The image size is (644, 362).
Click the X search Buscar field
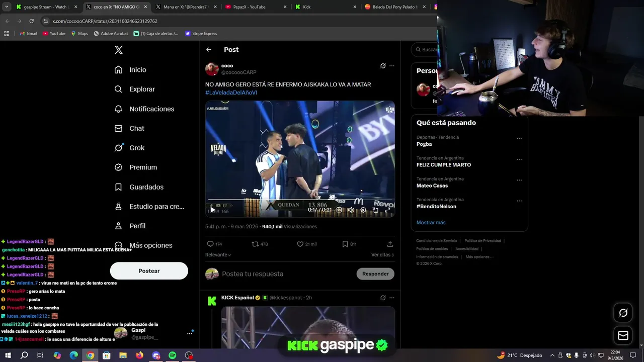426,50
